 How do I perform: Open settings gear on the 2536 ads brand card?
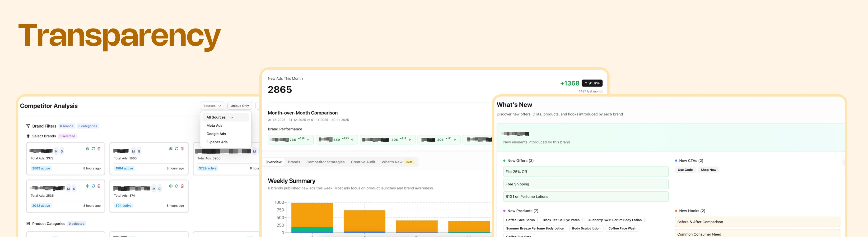click(88, 186)
